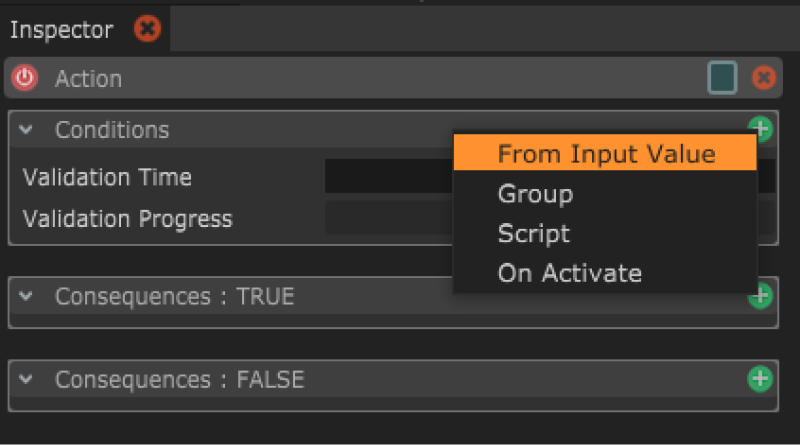Select "On Activate" from the popup menu
This screenshot has width=800, height=445.
click(570, 273)
